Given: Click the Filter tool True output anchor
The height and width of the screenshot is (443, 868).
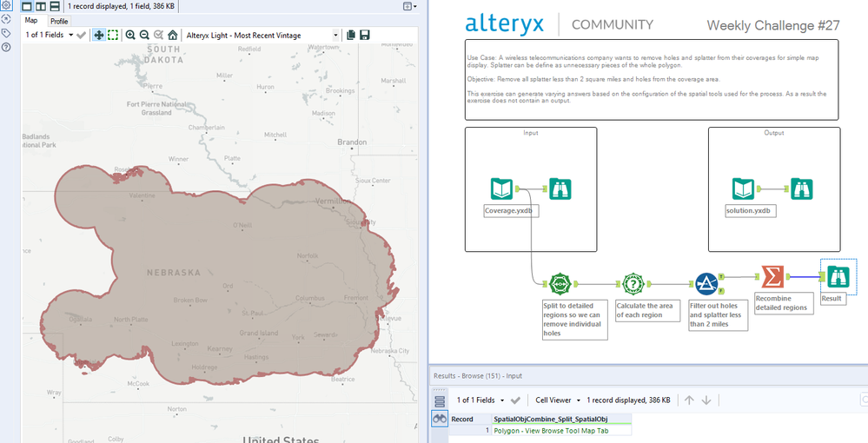Looking at the screenshot, I should pyautogui.click(x=722, y=276).
